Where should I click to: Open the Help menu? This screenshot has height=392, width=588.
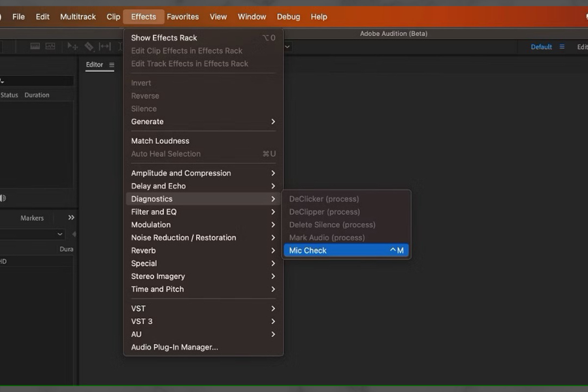coord(319,17)
